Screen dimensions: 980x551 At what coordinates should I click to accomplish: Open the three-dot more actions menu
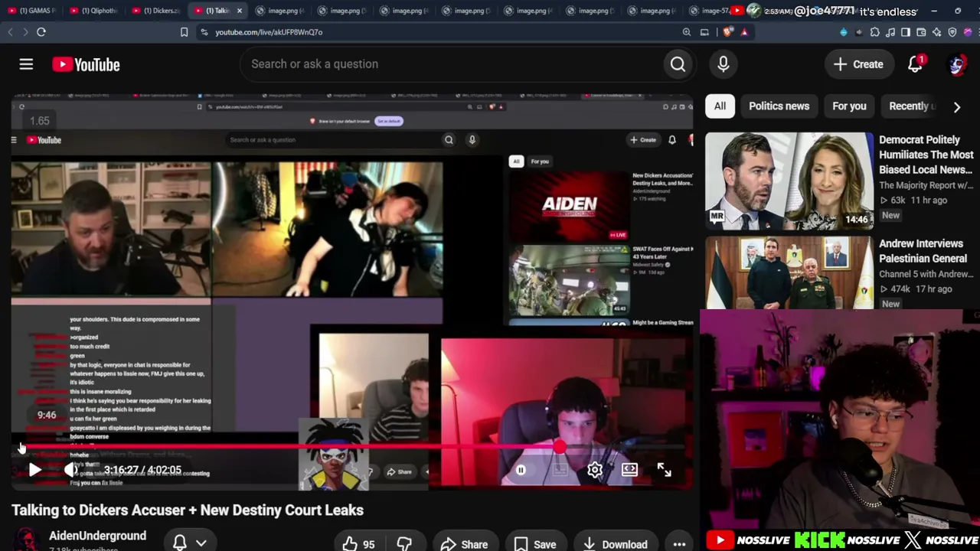[679, 544]
